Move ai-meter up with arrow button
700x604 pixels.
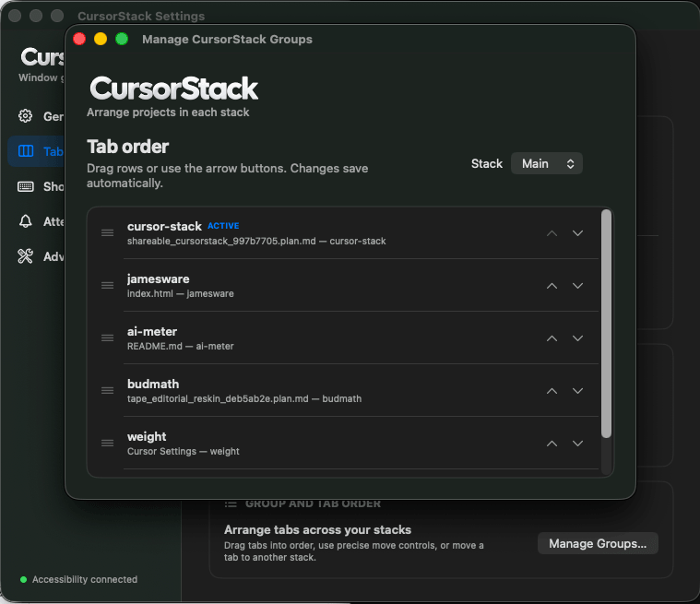pyautogui.click(x=552, y=338)
